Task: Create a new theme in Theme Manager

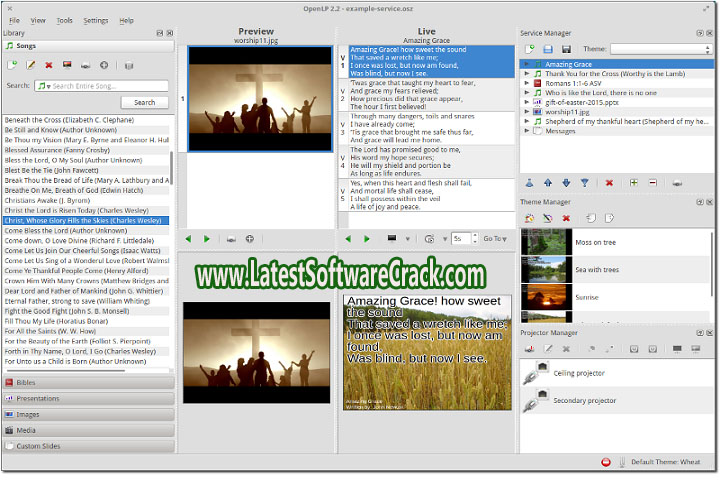Action: (x=529, y=218)
